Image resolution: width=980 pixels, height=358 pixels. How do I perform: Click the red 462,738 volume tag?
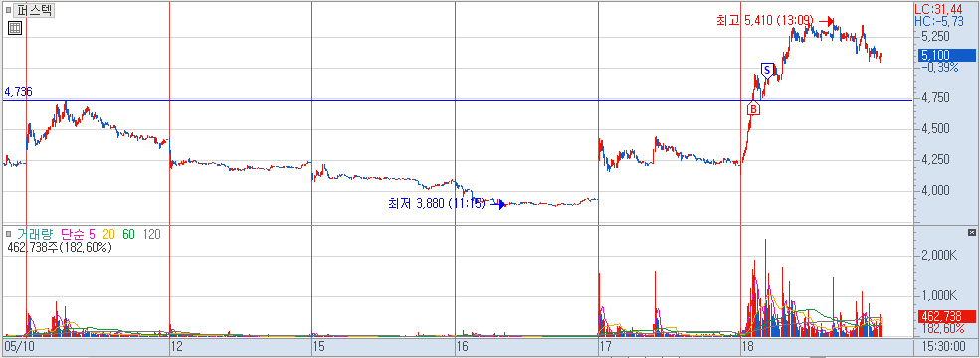[x=946, y=317]
